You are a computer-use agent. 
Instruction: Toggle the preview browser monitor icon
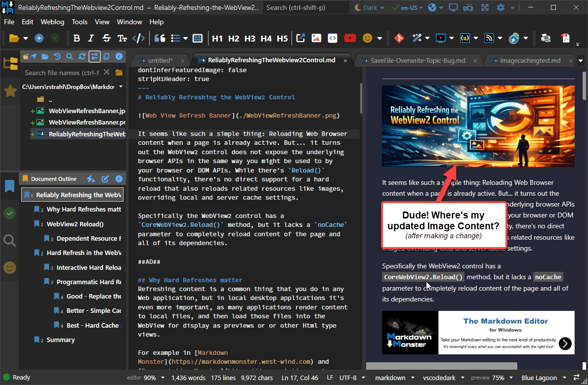point(453,7)
